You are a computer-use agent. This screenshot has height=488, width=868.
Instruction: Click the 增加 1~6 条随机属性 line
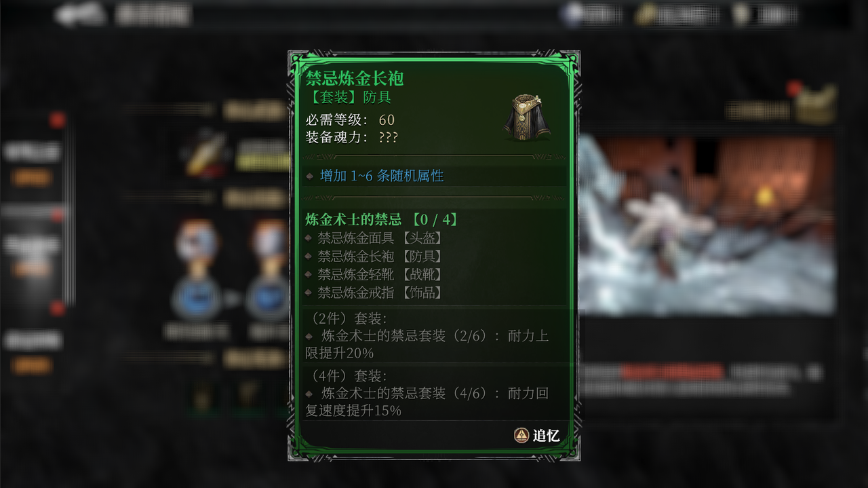pyautogui.click(x=382, y=176)
